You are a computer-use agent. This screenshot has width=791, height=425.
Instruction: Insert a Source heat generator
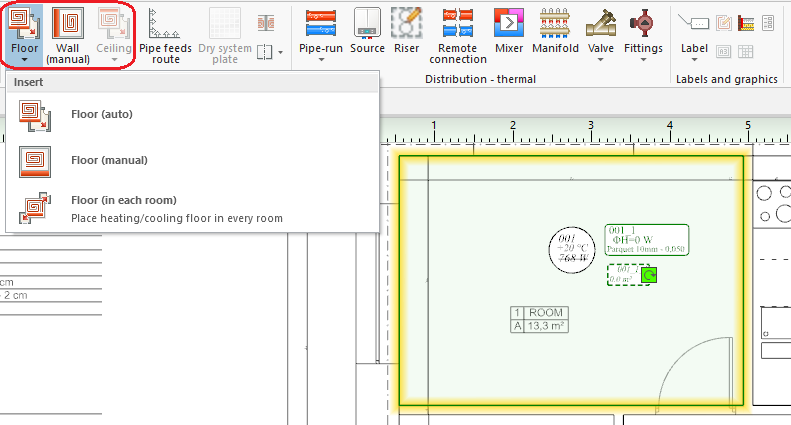pos(367,31)
